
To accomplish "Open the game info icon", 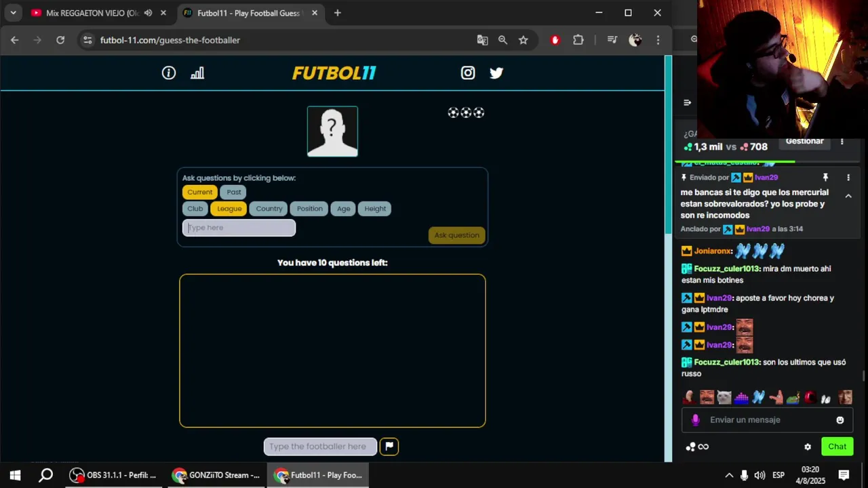I will tap(169, 73).
